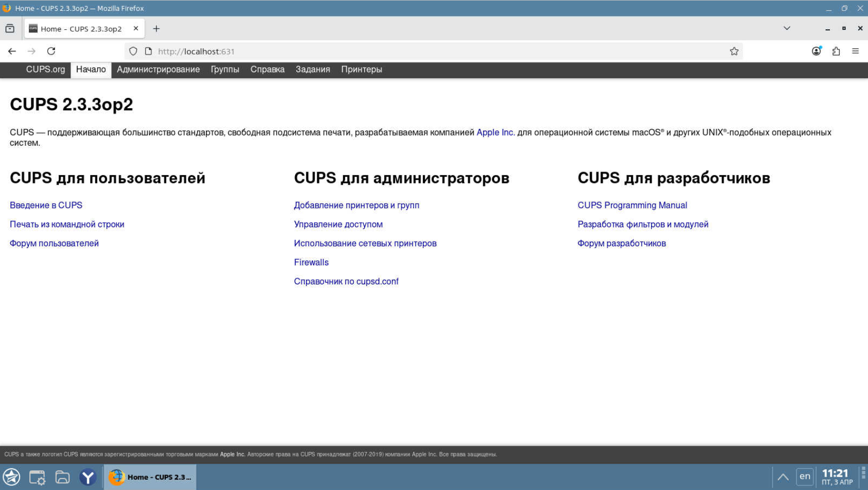Click the shield/permissions icon in address bar
Viewport: 868px width, 490px height.
click(x=133, y=51)
